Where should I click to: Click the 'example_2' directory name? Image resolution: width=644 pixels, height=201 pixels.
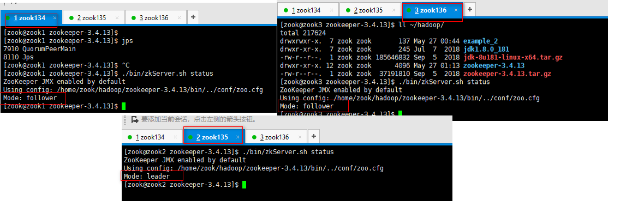click(x=480, y=41)
